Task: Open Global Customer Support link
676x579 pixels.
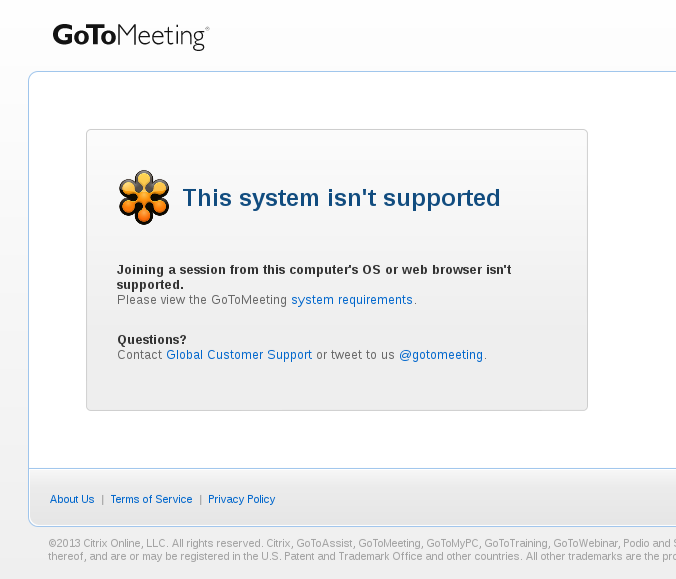Action: pos(239,355)
